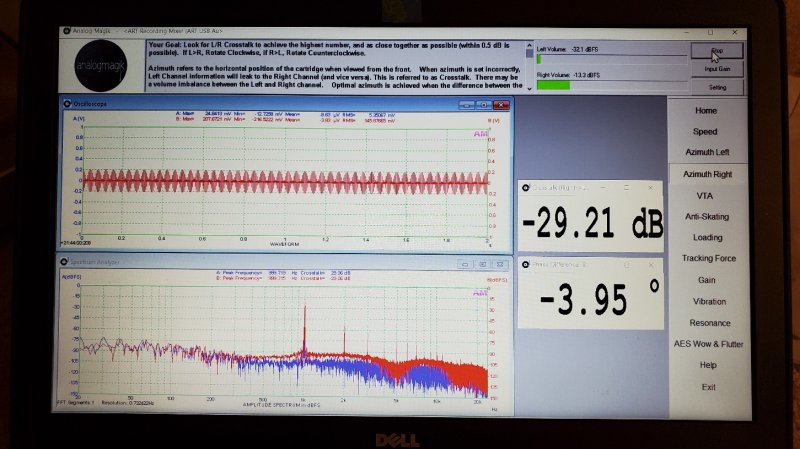Click the Crosstalk readout window icon
The height and width of the screenshot is (449, 800).
pyautogui.click(x=526, y=188)
